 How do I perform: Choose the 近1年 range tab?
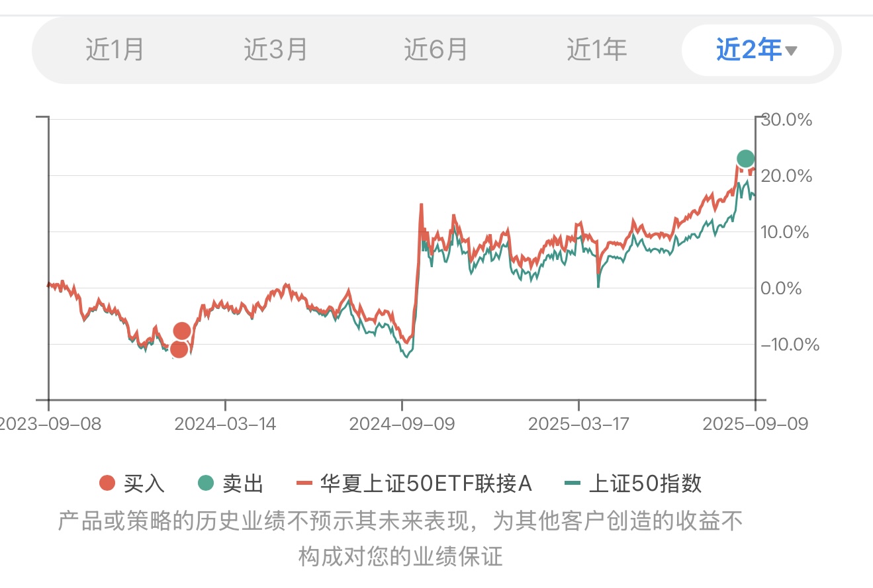coord(596,50)
